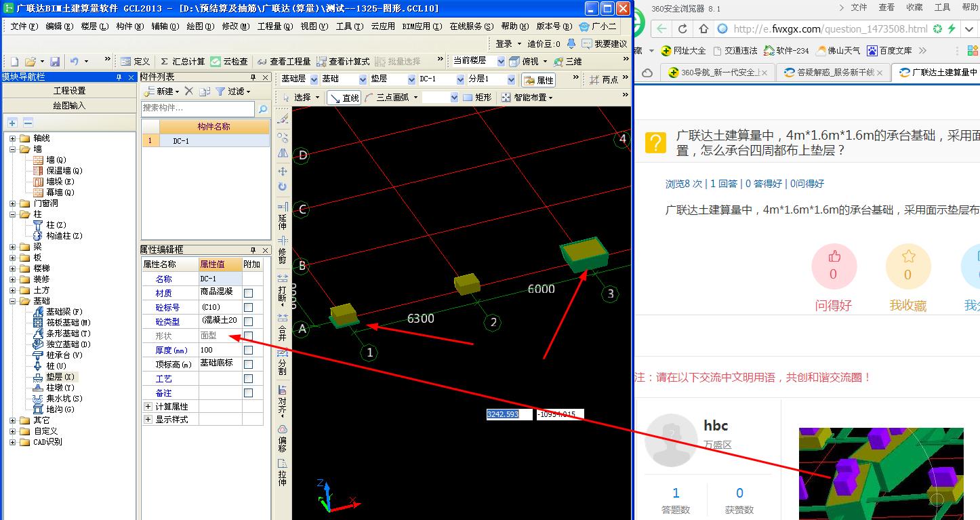Click the 对齐 align tool

[283, 400]
